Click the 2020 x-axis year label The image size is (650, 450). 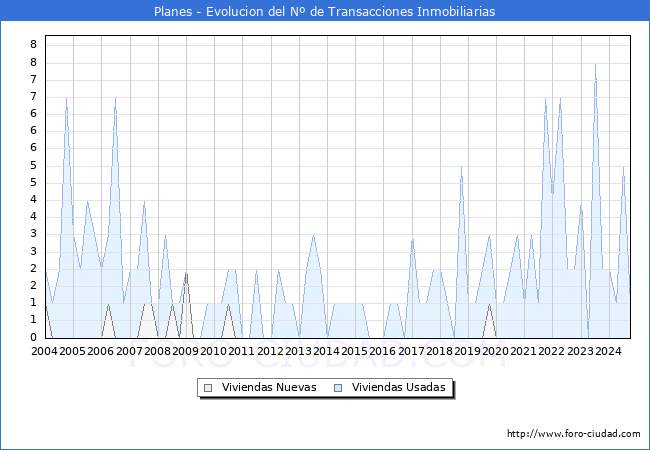[495, 351]
